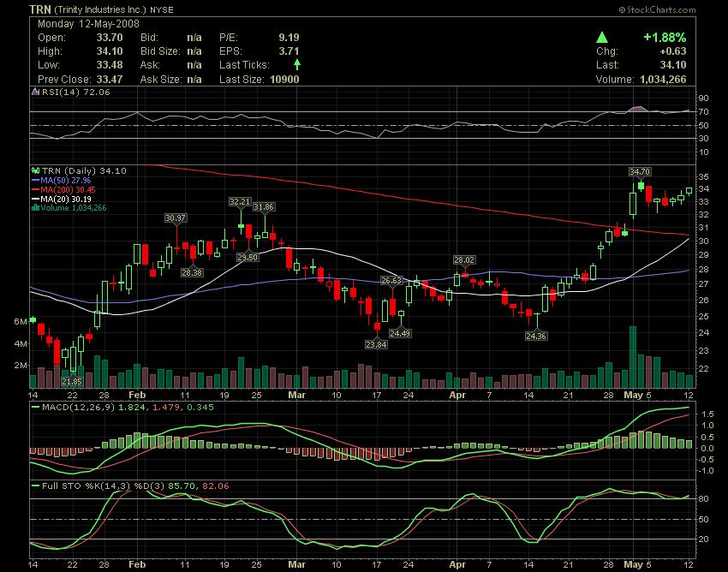Click the 31.86 price marker
The height and width of the screenshot is (572, 728).
(x=263, y=206)
